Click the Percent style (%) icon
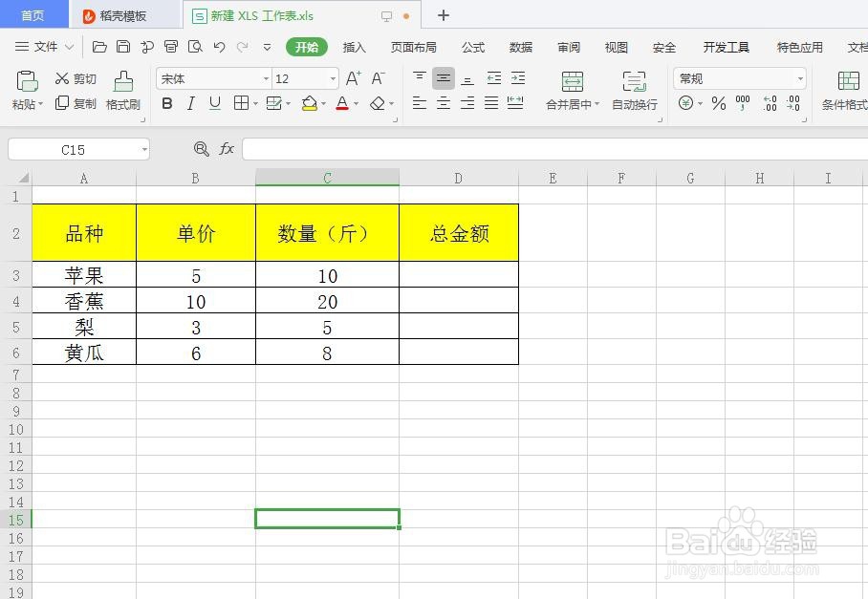The image size is (868, 599). 719,104
